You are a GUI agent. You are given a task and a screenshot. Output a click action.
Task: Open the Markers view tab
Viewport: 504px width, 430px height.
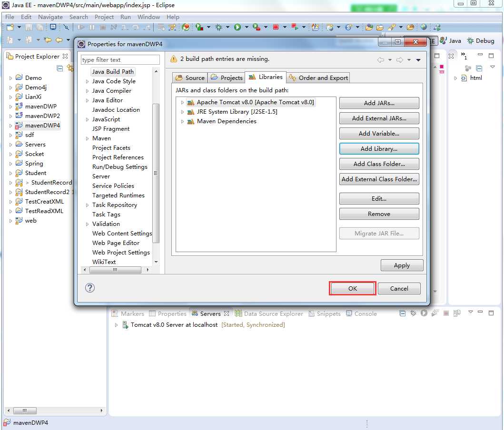128,313
